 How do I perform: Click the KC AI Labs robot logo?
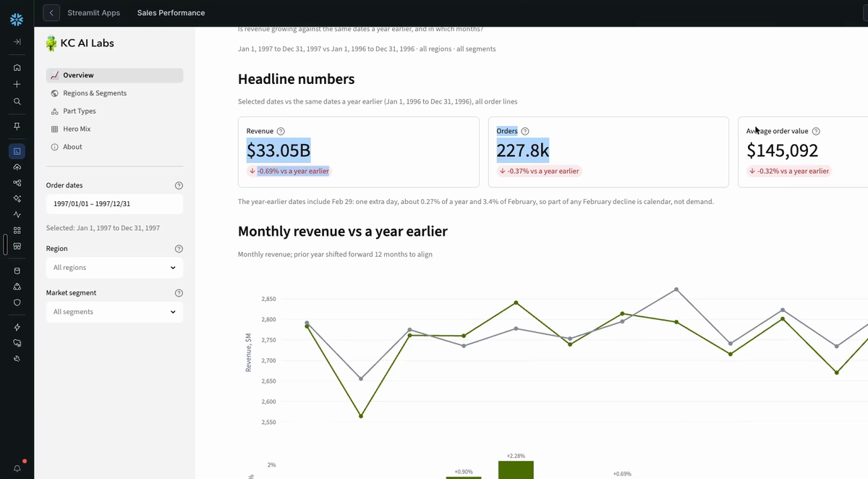click(x=51, y=43)
